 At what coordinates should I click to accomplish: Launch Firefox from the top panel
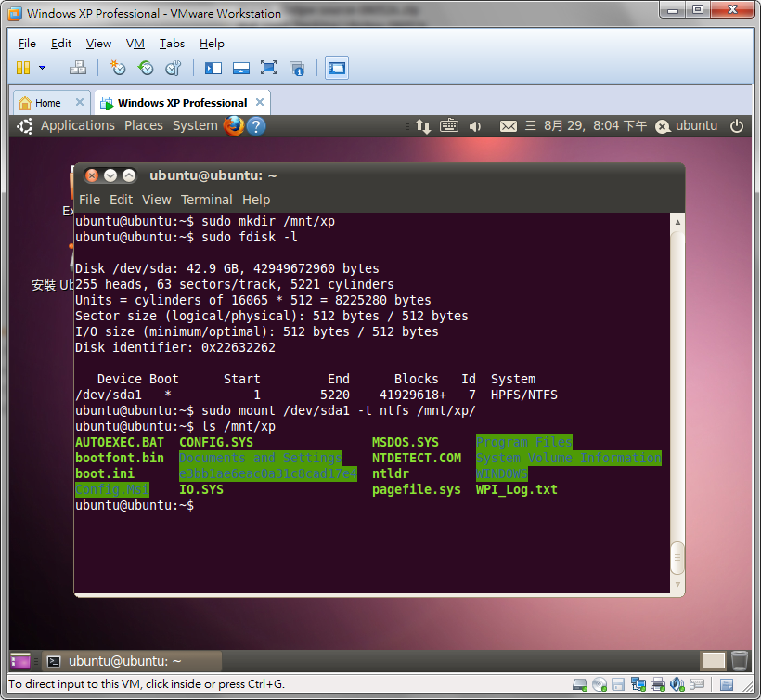coord(234,126)
